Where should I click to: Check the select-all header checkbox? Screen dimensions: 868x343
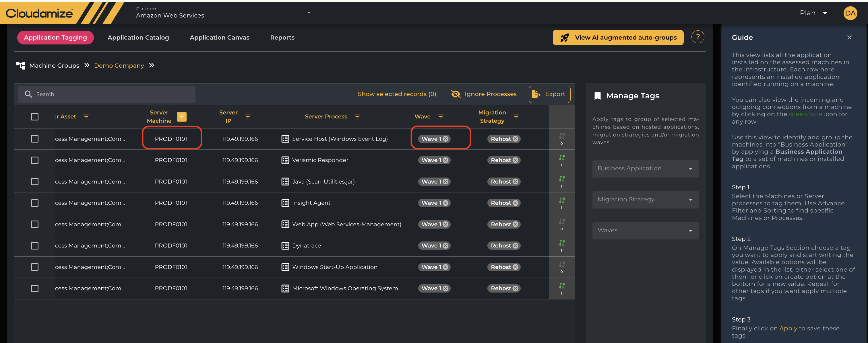[35, 116]
